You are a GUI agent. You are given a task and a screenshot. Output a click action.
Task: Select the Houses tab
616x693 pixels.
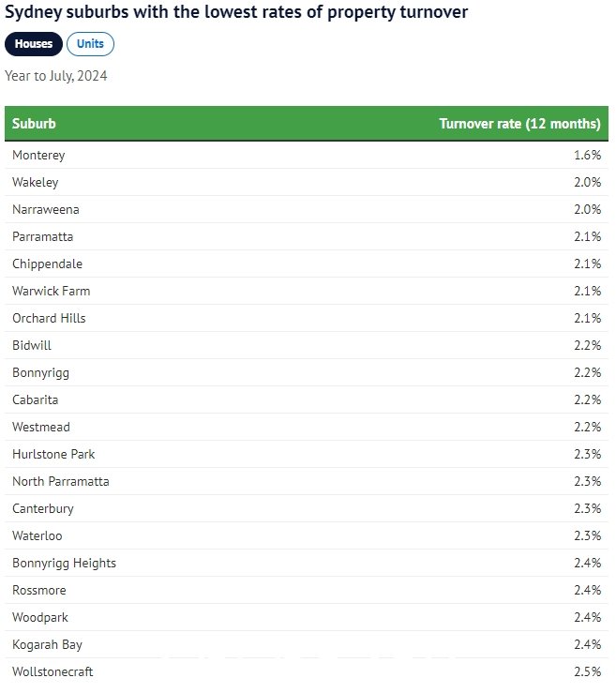[34, 44]
